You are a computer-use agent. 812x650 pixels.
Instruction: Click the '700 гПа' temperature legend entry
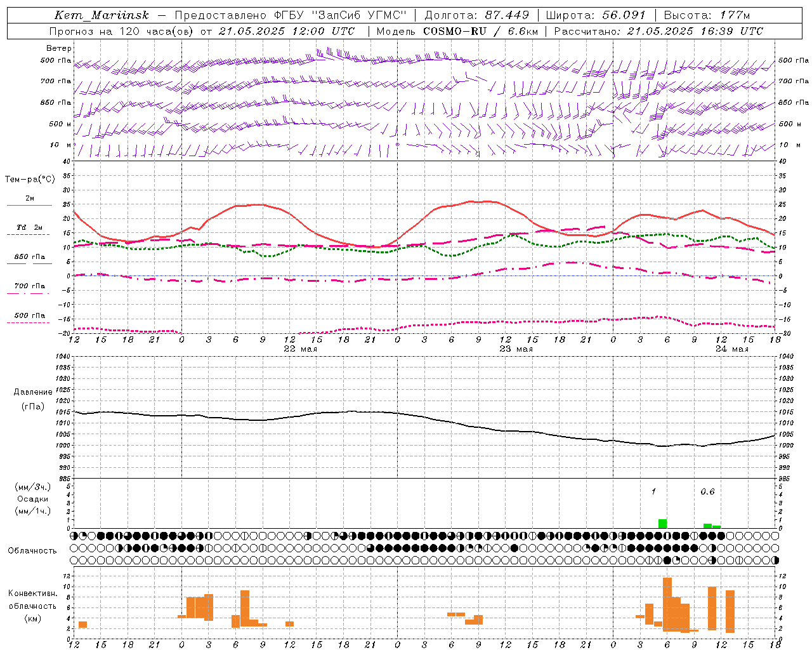click(30, 286)
